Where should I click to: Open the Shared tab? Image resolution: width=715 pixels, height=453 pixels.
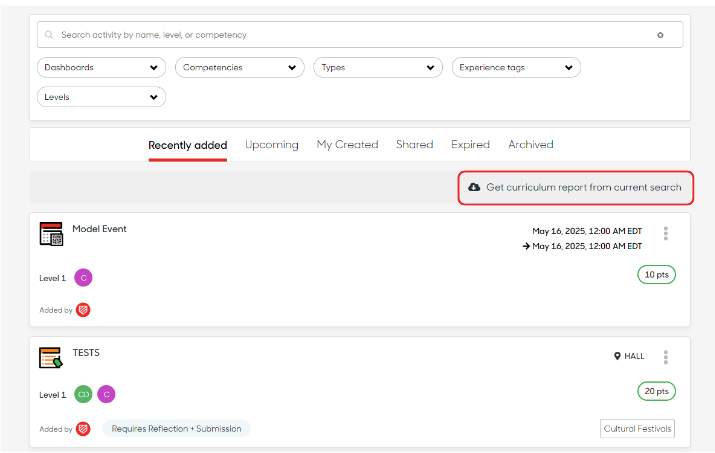pyautogui.click(x=414, y=145)
